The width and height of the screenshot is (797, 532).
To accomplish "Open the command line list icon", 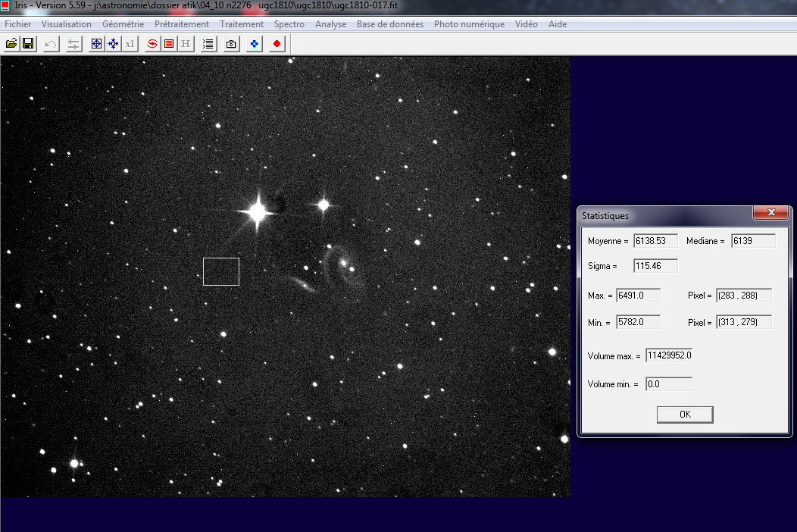I will (208, 44).
